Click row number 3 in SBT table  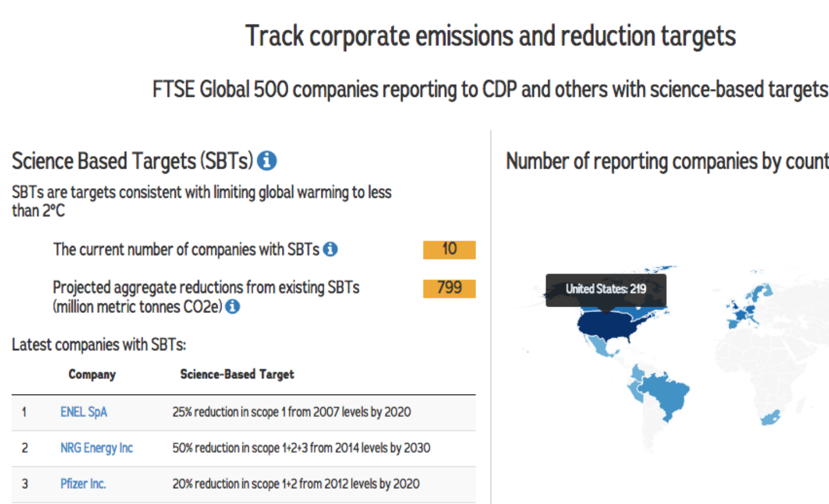[25, 484]
